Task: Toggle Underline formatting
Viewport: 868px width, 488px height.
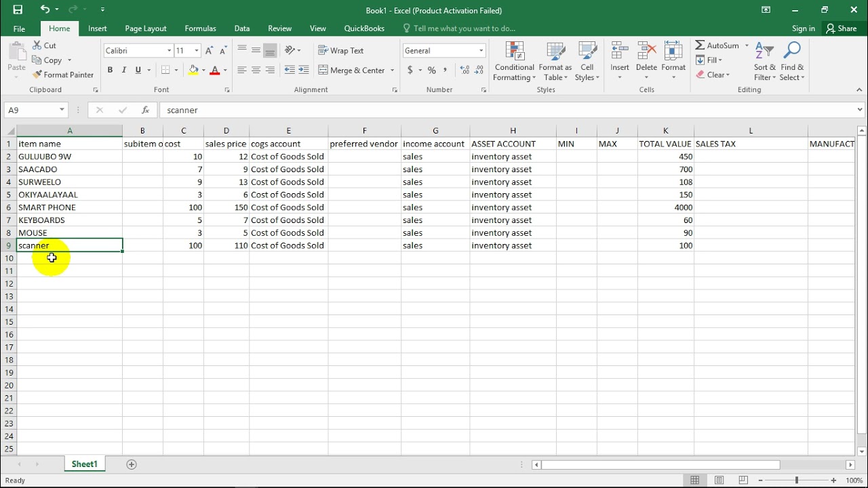Action: point(138,70)
